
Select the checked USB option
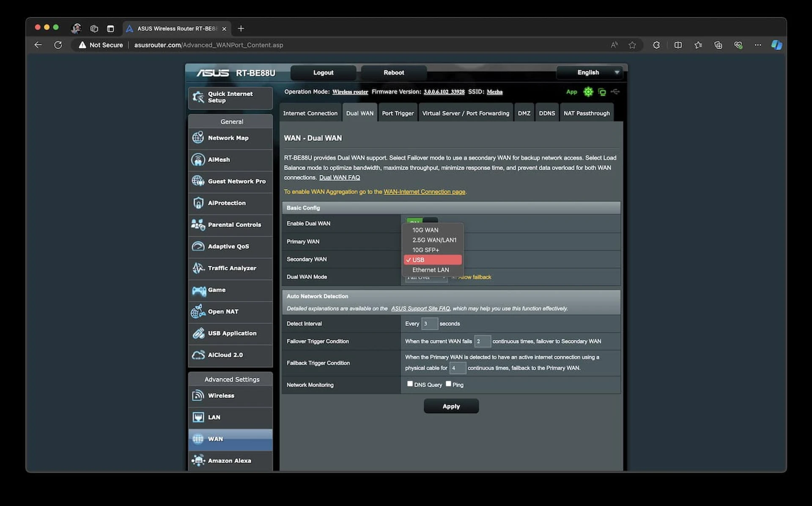point(433,260)
